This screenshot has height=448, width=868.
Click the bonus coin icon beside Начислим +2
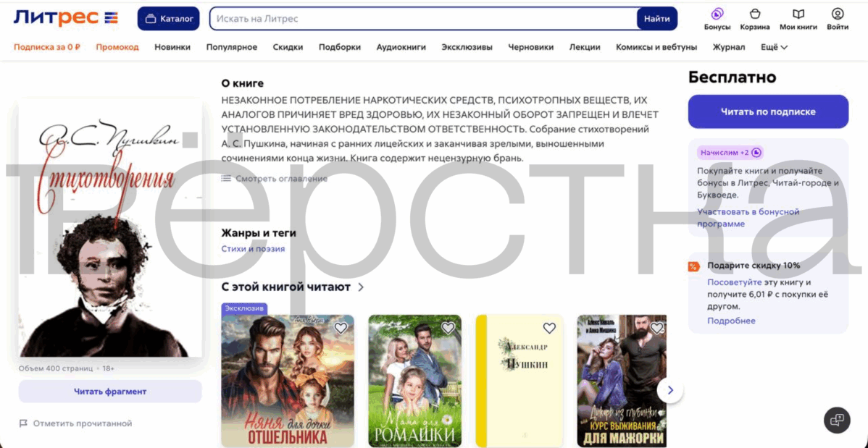coord(756,153)
